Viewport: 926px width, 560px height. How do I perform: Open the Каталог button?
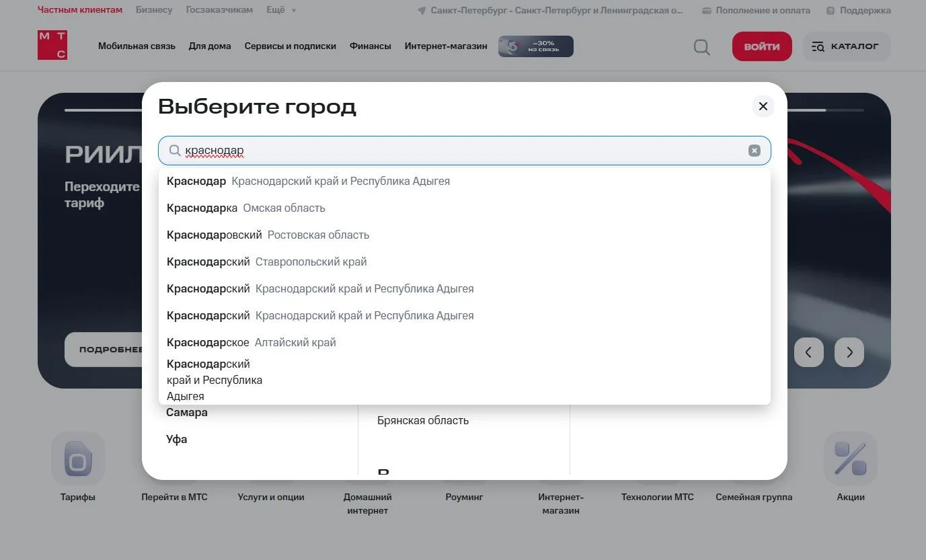point(847,46)
